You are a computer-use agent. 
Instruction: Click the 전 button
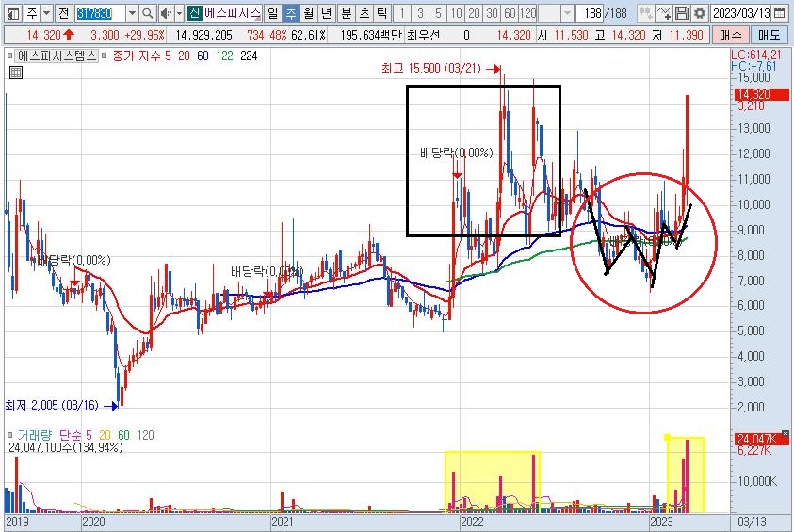(x=63, y=13)
